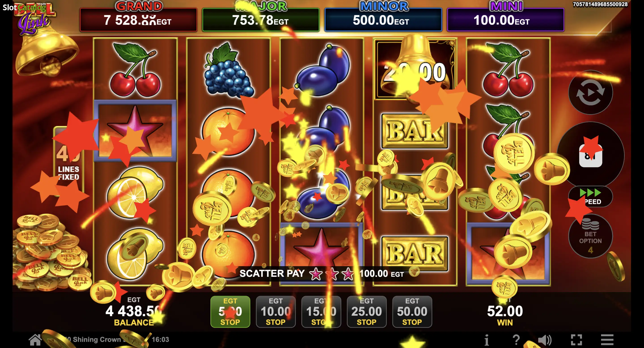Toggle the SPEED fast-forward arrows

pos(591,197)
